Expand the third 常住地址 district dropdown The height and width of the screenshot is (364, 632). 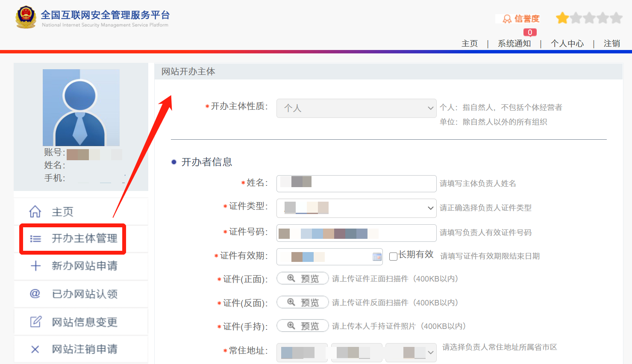[411, 352]
